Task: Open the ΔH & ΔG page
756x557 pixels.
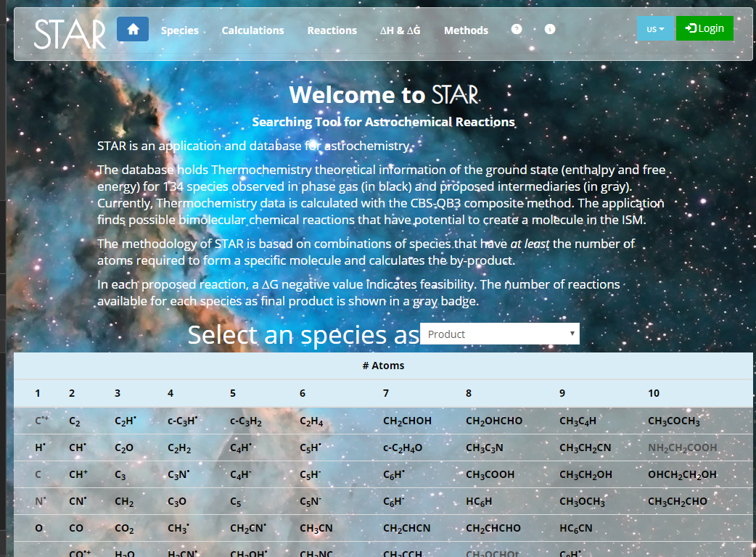Action: click(x=400, y=30)
